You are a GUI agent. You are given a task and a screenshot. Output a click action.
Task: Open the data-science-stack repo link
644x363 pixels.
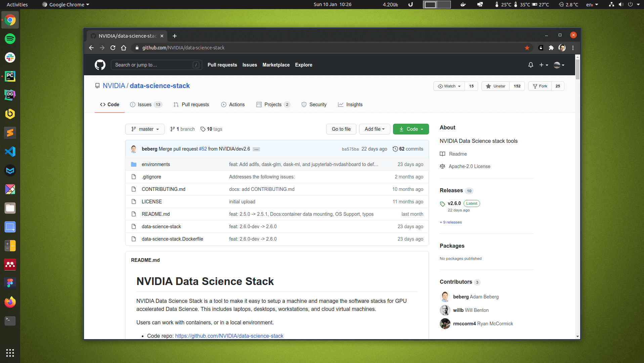pyautogui.click(x=160, y=86)
